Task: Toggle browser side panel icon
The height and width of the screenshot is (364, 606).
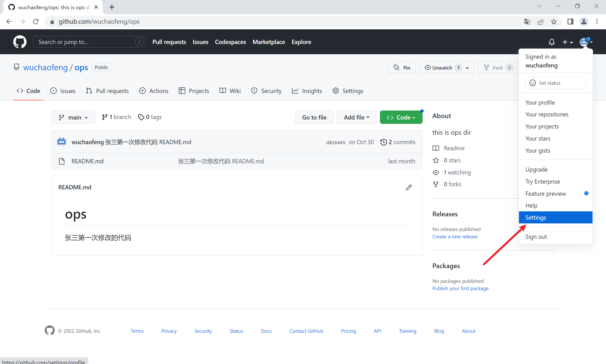Action: [x=570, y=22]
